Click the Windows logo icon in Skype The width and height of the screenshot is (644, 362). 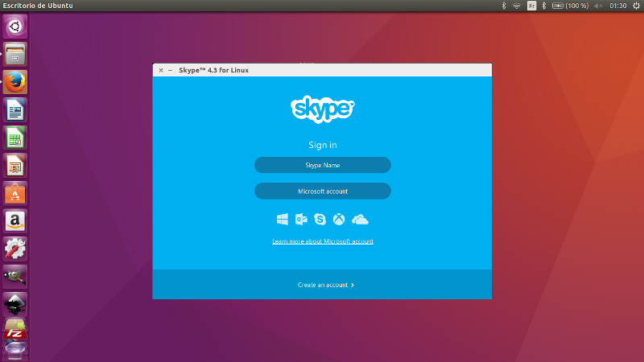(x=283, y=219)
